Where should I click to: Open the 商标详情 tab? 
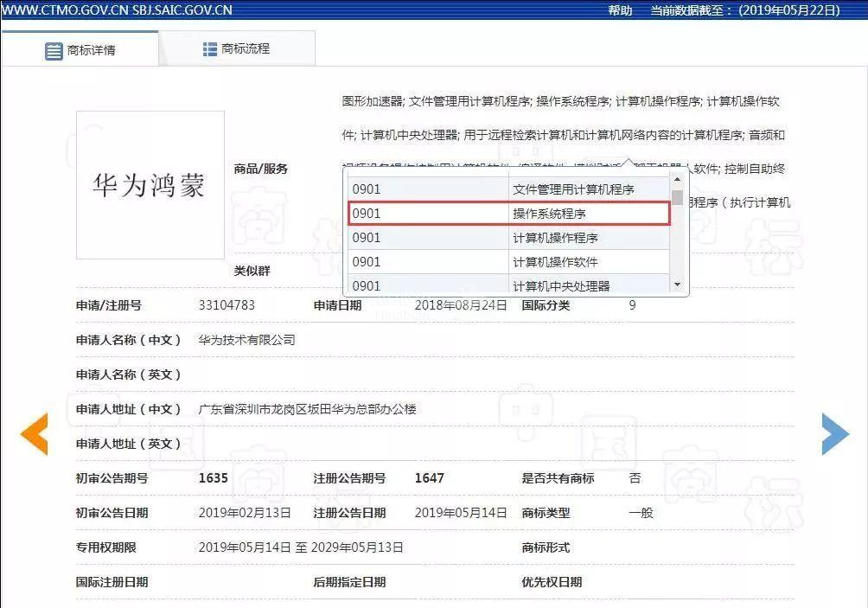coord(80,50)
